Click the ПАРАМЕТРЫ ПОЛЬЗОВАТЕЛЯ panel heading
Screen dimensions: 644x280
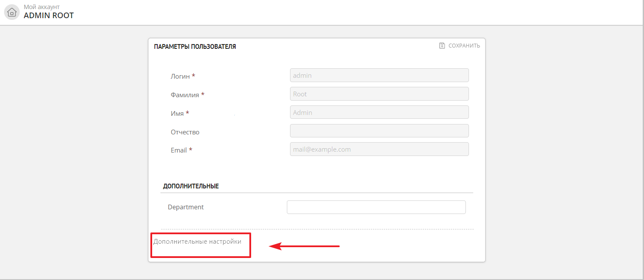pos(195,47)
